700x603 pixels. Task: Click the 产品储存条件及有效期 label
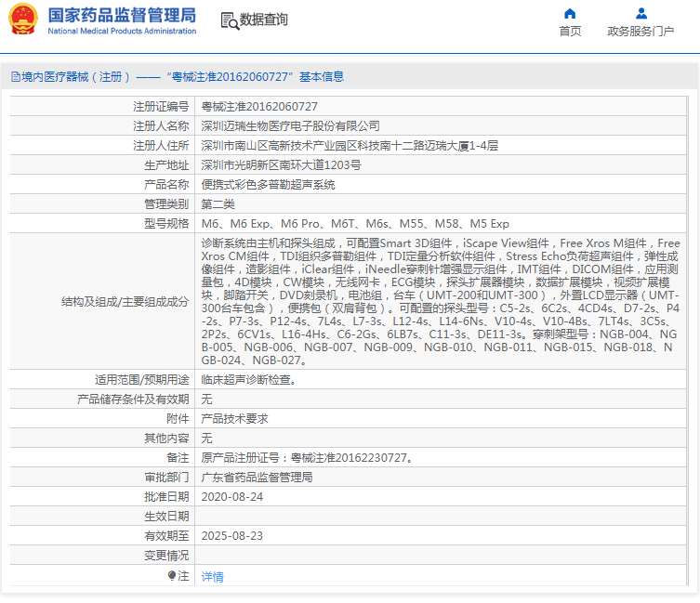(133, 400)
